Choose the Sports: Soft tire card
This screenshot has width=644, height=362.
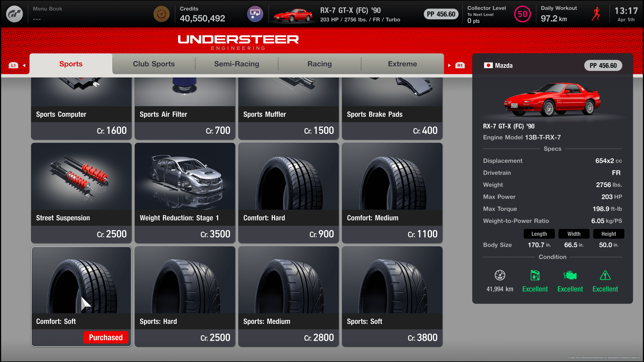392,296
